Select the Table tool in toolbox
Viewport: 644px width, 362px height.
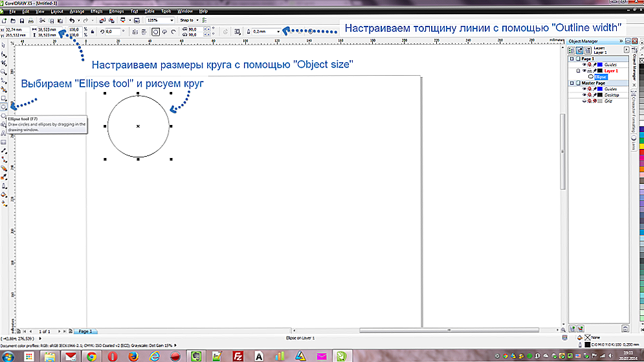coord(4,142)
